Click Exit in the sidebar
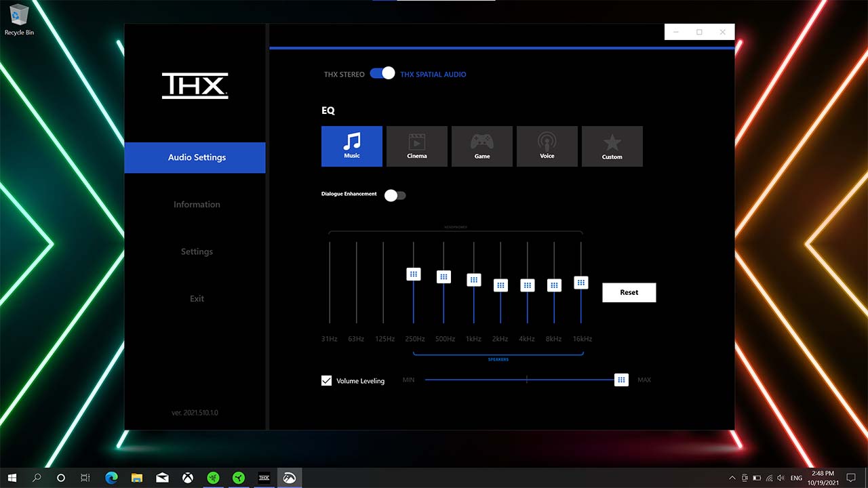 click(196, 298)
